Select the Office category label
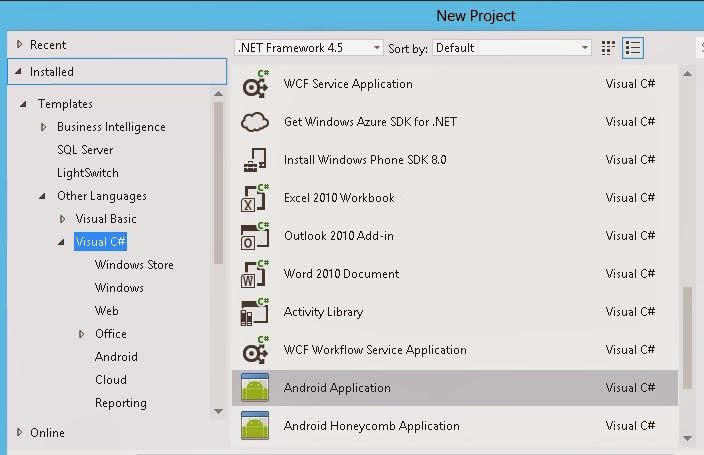704x455 pixels. tap(110, 334)
